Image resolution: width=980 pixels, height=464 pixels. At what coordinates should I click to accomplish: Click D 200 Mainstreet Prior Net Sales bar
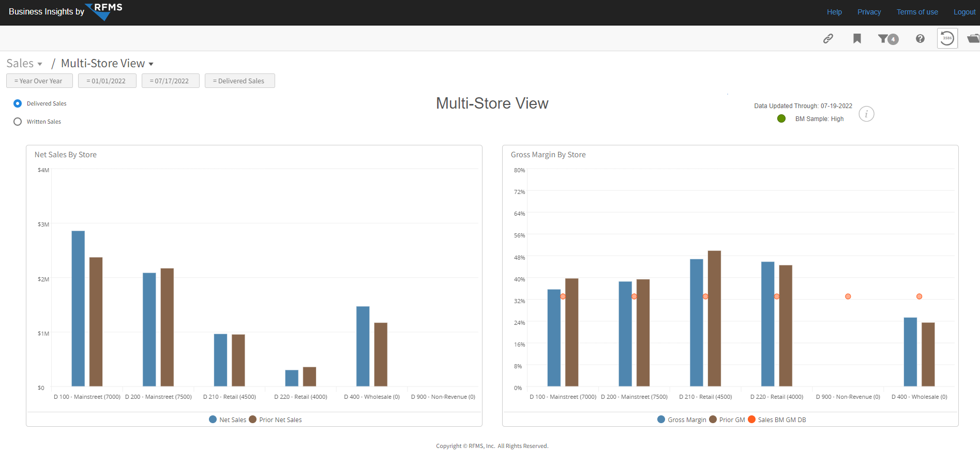[167, 327]
